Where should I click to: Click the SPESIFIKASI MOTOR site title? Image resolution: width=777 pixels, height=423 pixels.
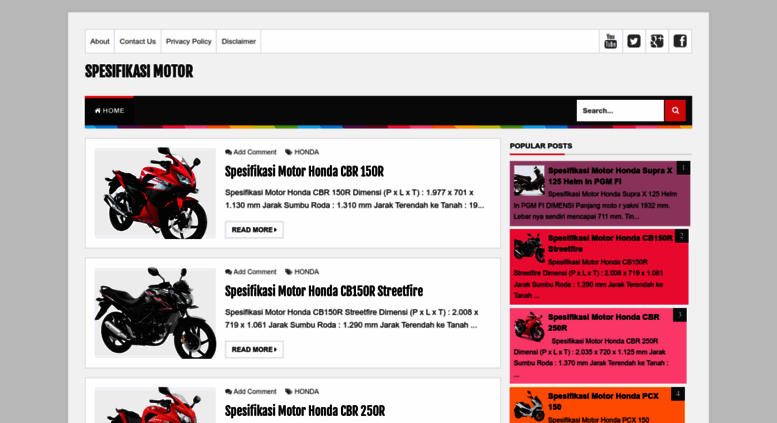pos(139,72)
